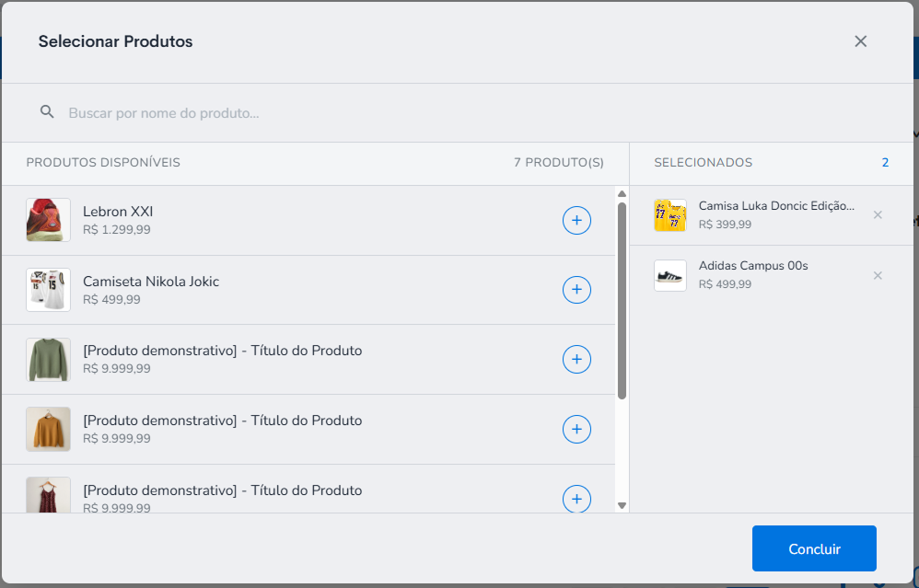Screen dimensions: 919x588
Task: Click the Lebron XXI product name
Action: [x=118, y=212]
